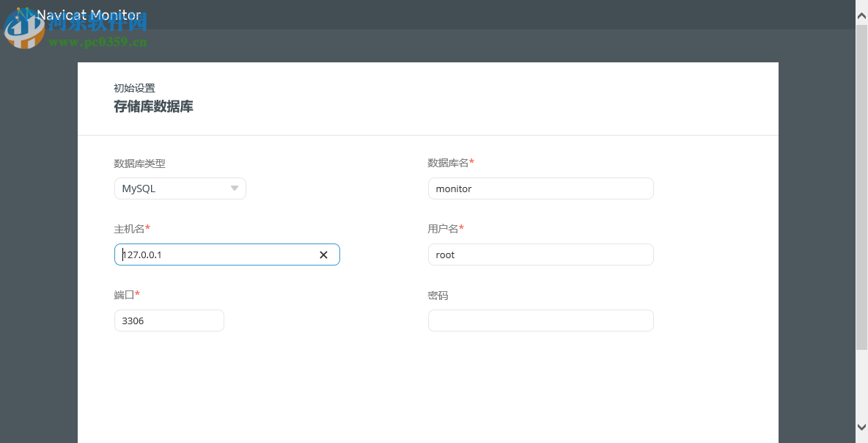Click the dropdown arrow icon beside MySQL
The height and width of the screenshot is (443, 868).
click(235, 188)
